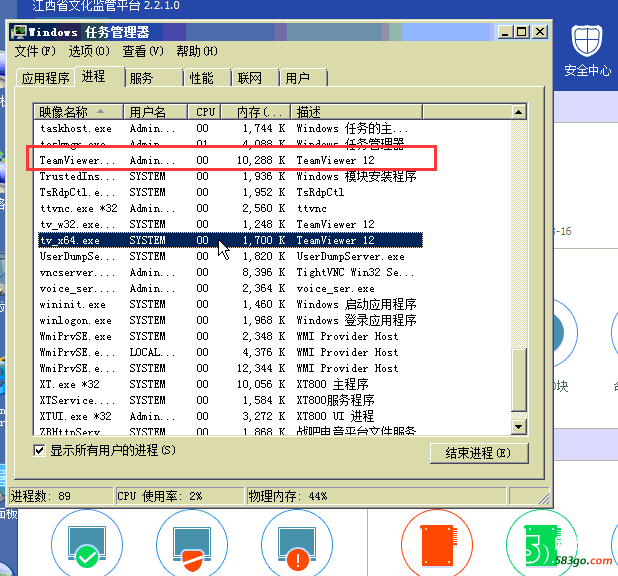Open the 帮助(H) menu
This screenshot has width=618, height=576.
[x=196, y=51]
